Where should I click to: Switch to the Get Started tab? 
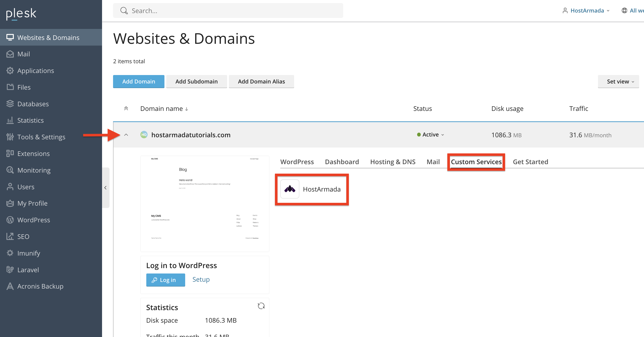[x=530, y=162]
